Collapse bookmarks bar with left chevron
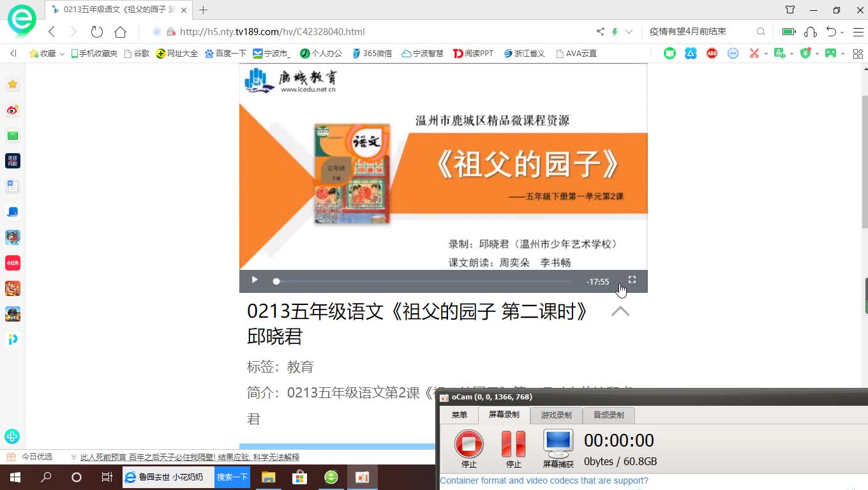The image size is (868, 490). pos(13,54)
